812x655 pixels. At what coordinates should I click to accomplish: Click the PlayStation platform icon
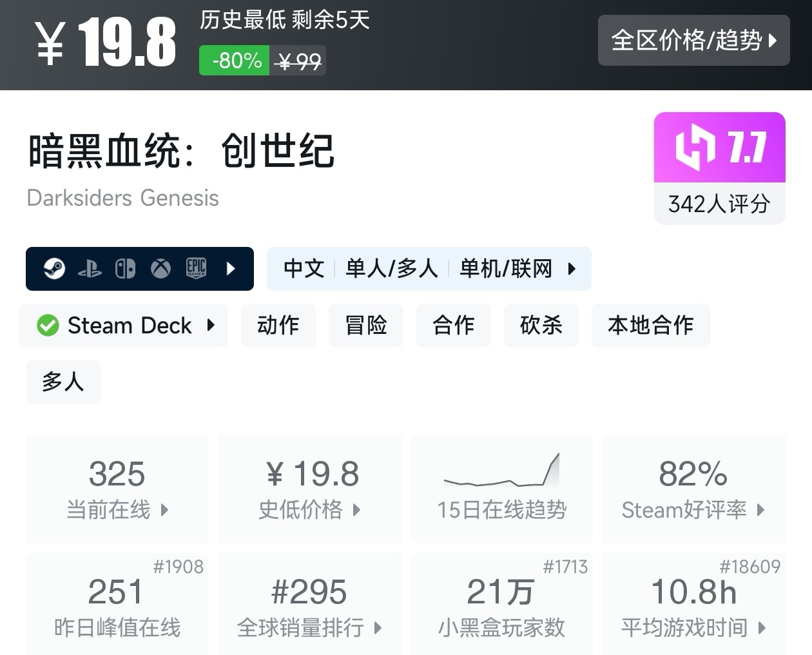[x=90, y=268]
